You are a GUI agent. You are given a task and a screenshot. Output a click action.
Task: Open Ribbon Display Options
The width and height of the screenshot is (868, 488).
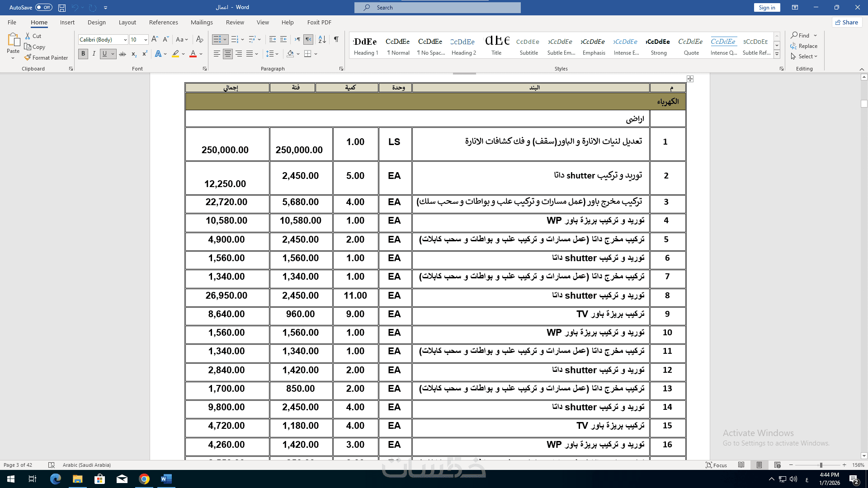[x=795, y=8]
